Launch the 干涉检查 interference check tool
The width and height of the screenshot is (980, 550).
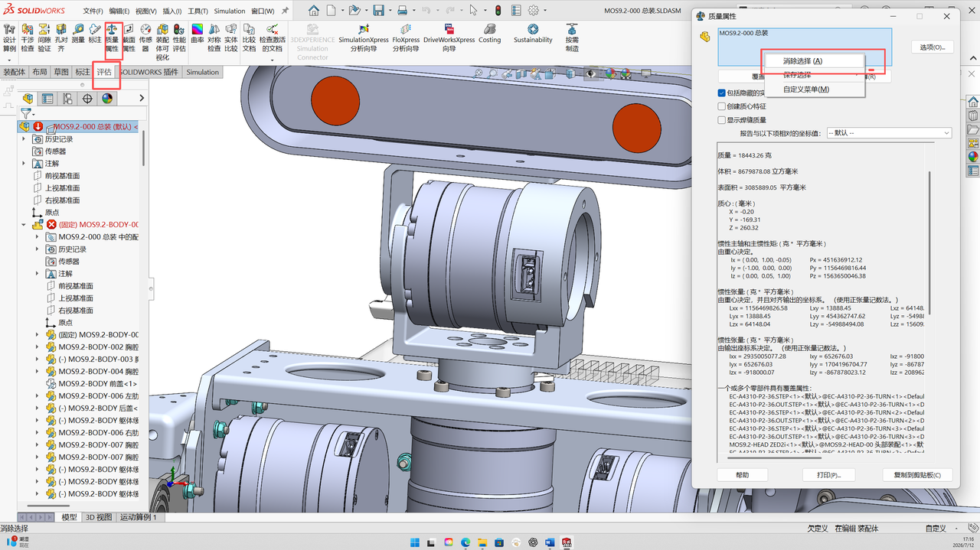click(x=28, y=38)
